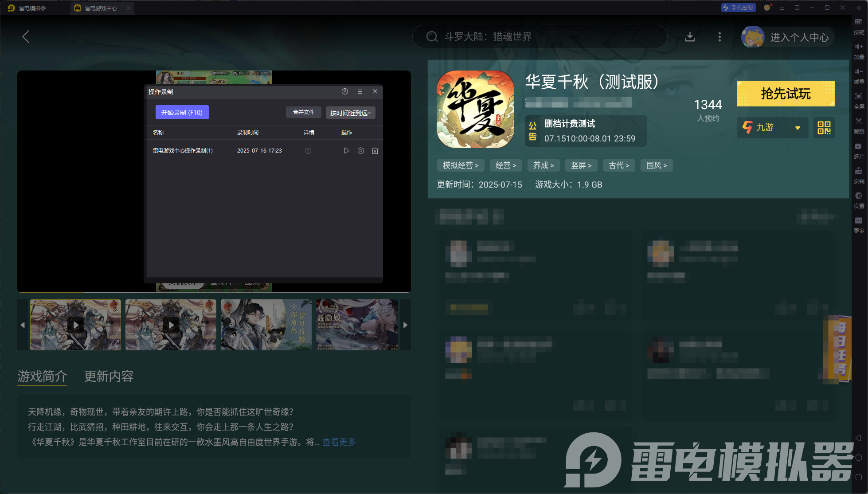Expand the 按时间近到远 sort dropdown

coord(350,113)
